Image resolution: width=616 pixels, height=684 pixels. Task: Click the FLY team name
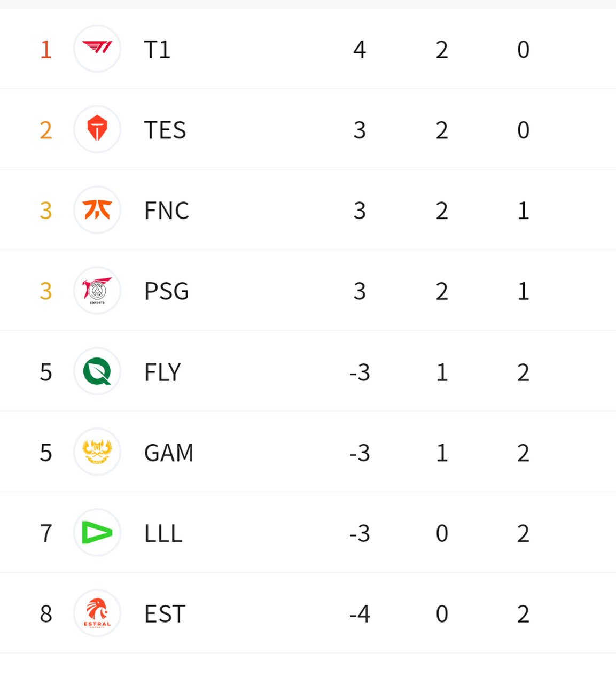coord(162,372)
